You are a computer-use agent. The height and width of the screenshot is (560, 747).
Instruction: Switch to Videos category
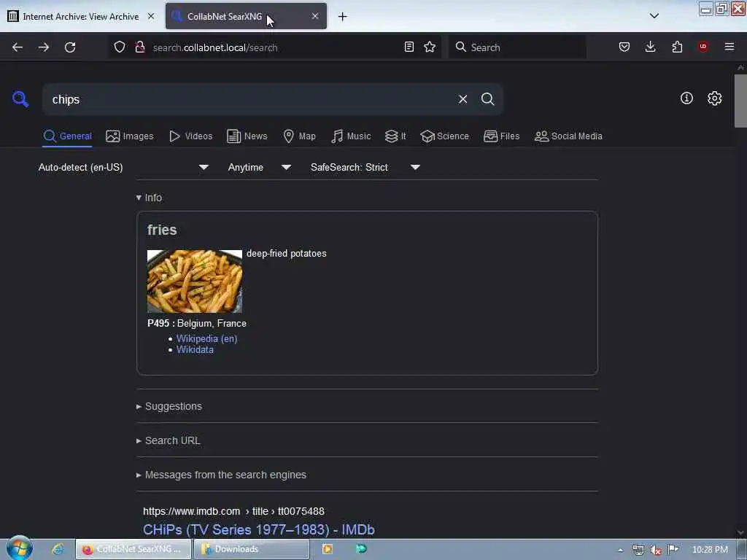pyautogui.click(x=190, y=136)
